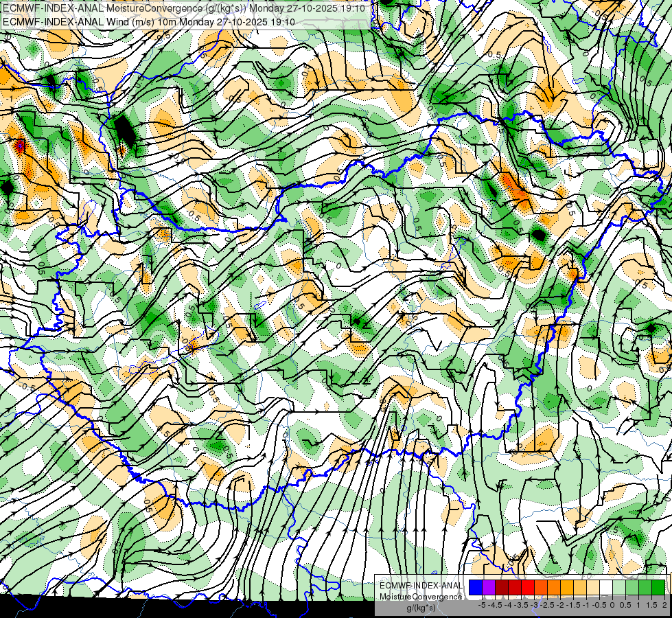This screenshot has height=618, width=672.
Task: Click the darkest green legend swatch
Action: 658,588
